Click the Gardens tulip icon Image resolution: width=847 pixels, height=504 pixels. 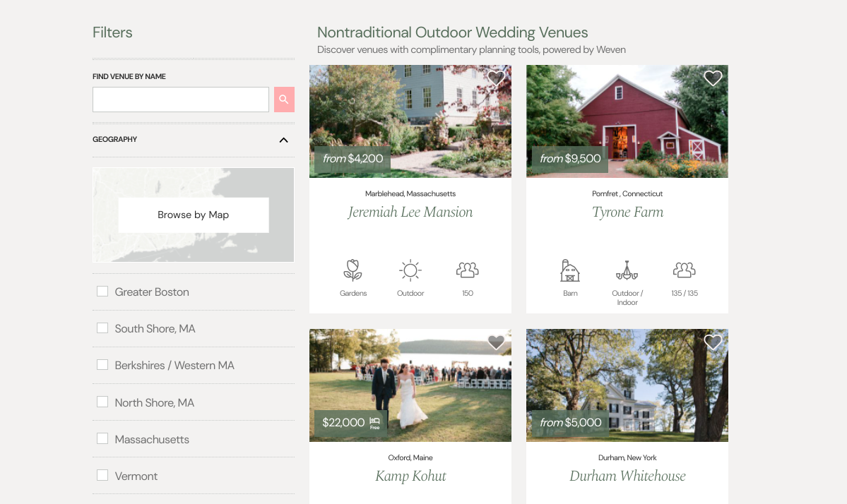pyautogui.click(x=353, y=270)
